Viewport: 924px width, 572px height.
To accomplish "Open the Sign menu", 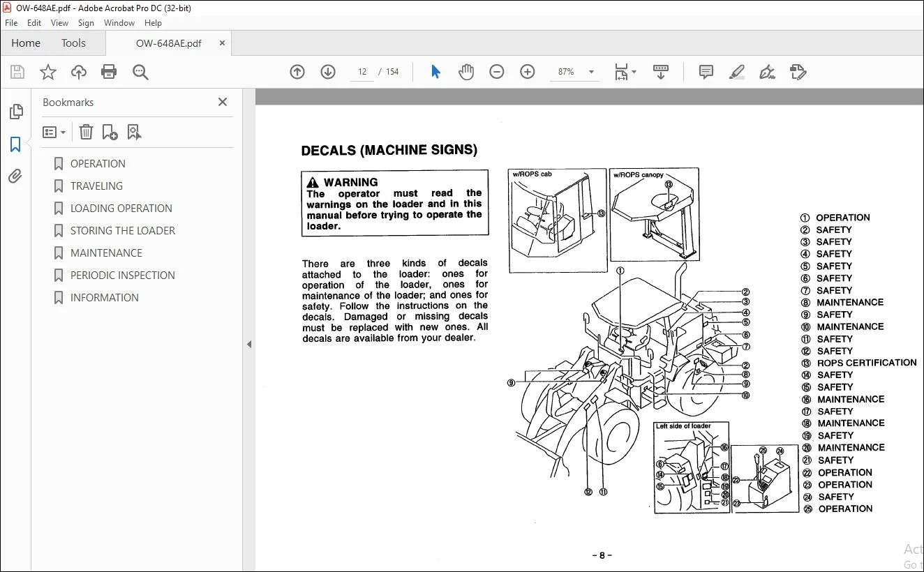I will click(x=86, y=23).
